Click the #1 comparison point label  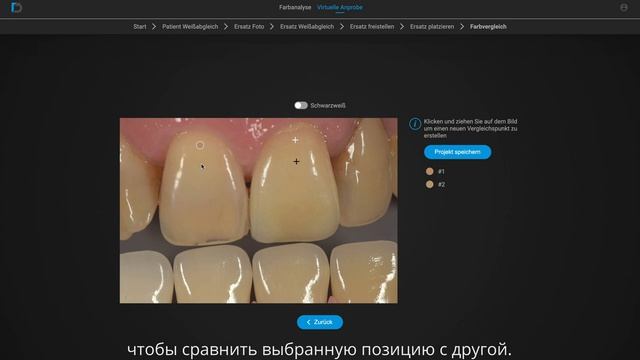click(x=441, y=172)
